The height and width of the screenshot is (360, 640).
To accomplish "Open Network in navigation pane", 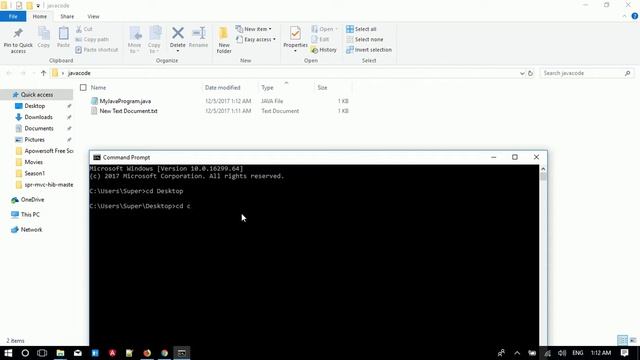I will click(x=31, y=230).
